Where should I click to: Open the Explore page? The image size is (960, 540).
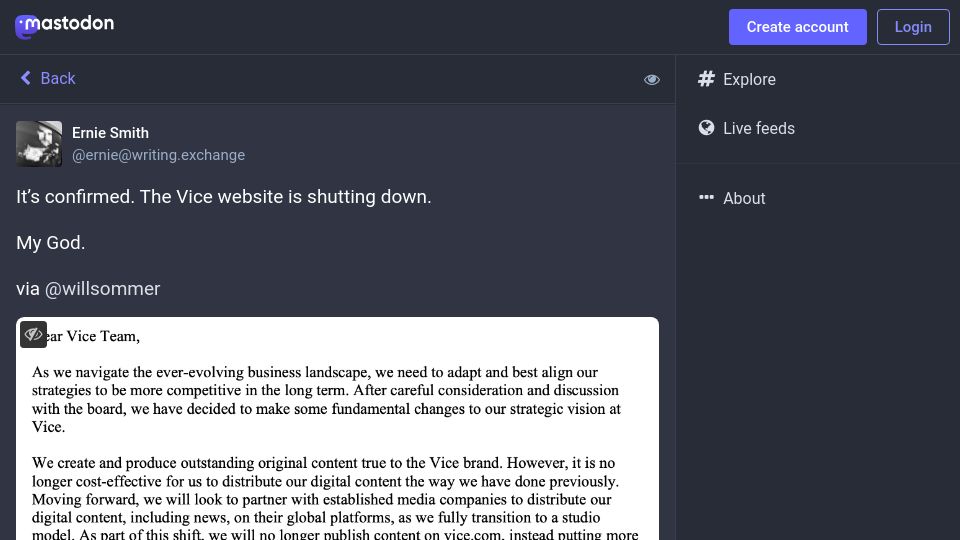737,79
